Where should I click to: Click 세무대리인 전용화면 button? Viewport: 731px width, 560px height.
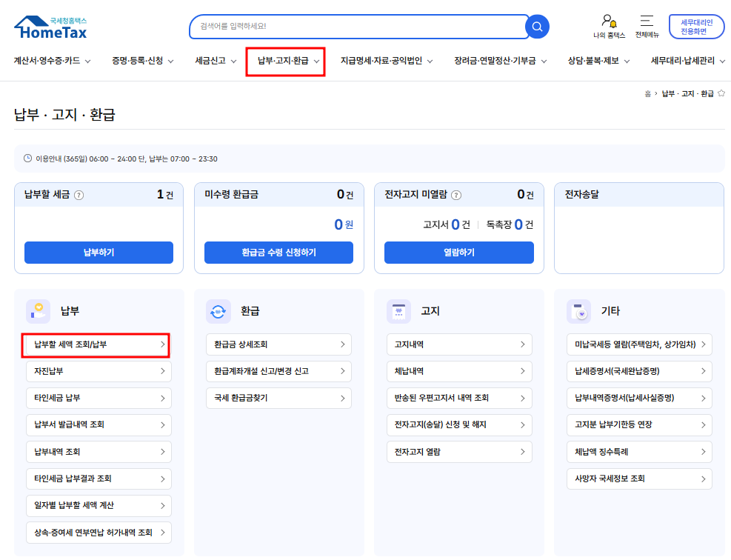[696, 27]
